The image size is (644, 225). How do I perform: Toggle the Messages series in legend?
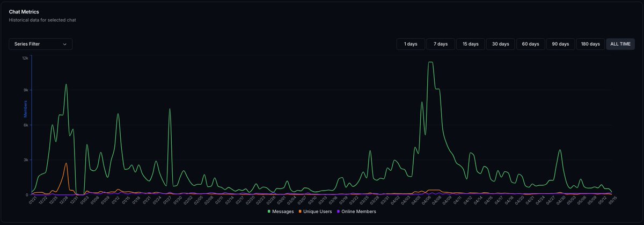(281, 212)
